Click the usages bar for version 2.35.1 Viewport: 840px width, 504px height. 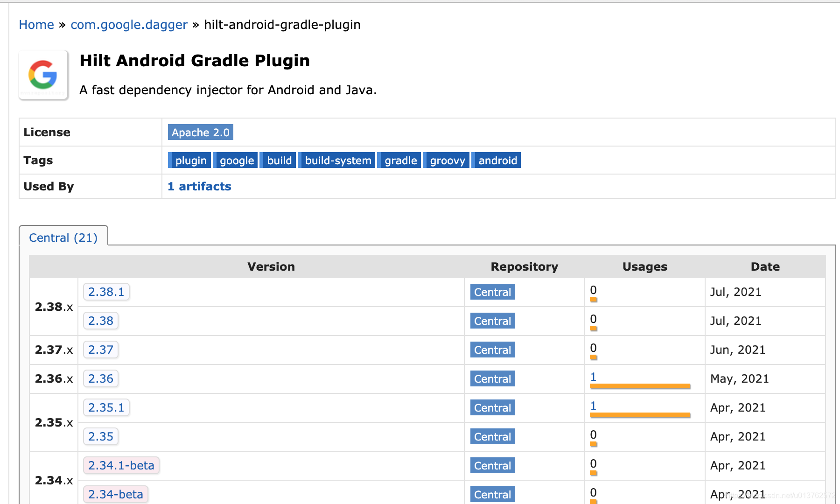(640, 415)
